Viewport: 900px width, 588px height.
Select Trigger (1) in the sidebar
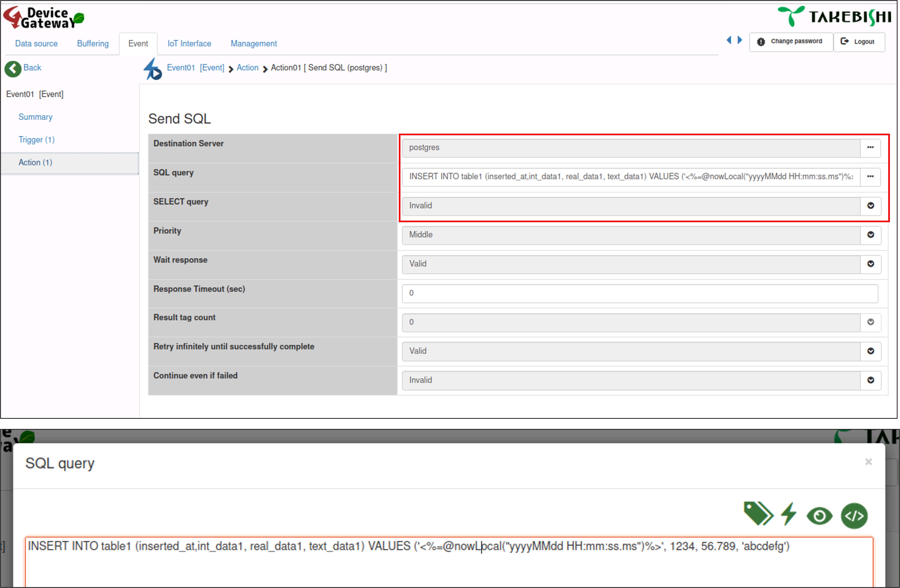36,140
